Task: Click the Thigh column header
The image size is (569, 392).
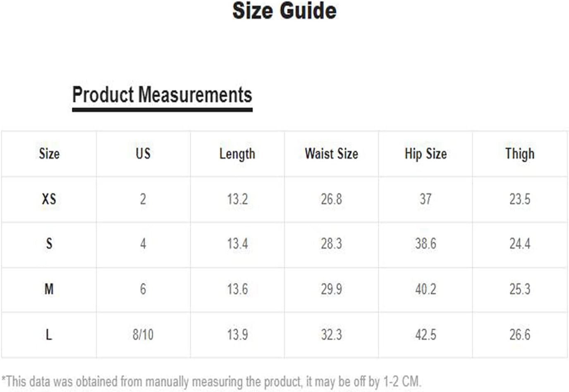Action: (520, 154)
